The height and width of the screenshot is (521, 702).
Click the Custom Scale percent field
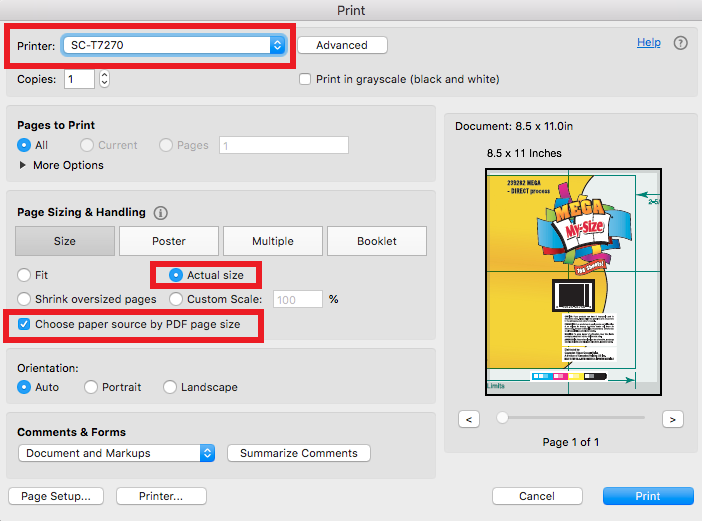point(298,299)
